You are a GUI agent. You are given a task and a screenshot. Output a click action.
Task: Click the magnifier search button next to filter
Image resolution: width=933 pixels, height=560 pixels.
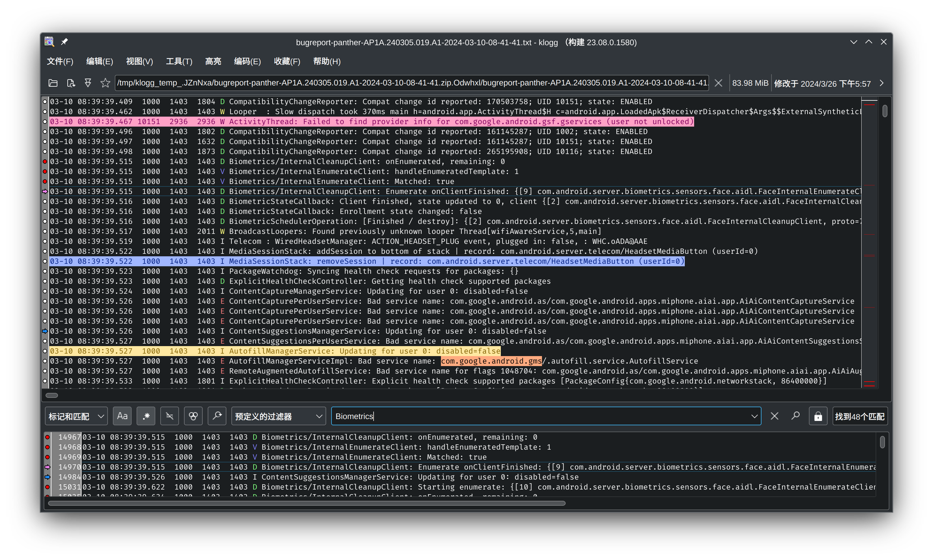click(796, 416)
